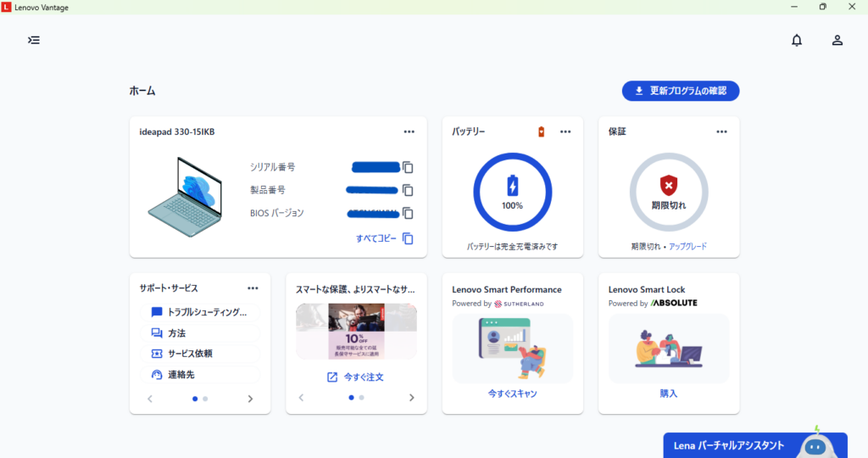Open the 方法 support item

tap(200, 333)
